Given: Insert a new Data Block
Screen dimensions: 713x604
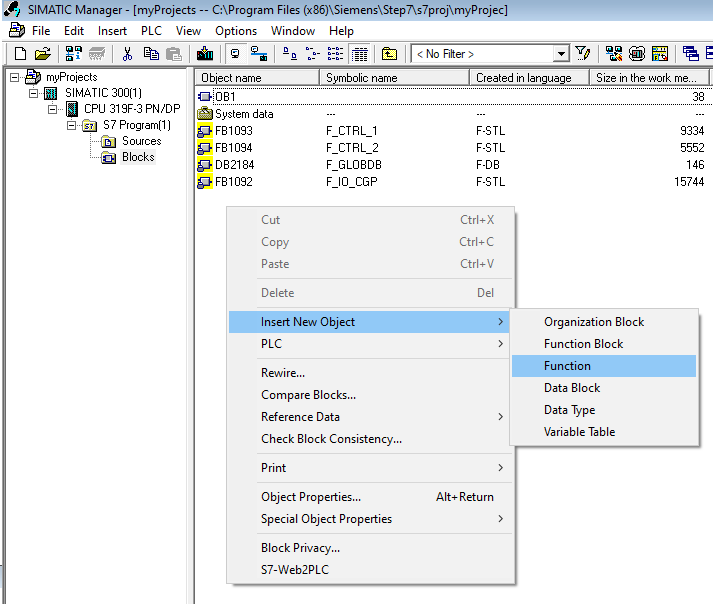Looking at the screenshot, I should pos(604,388).
